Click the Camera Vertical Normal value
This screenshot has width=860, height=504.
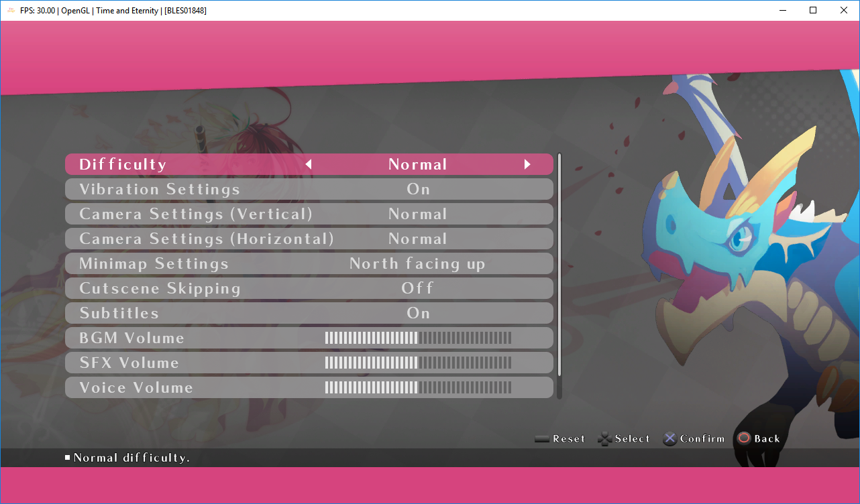tap(418, 214)
